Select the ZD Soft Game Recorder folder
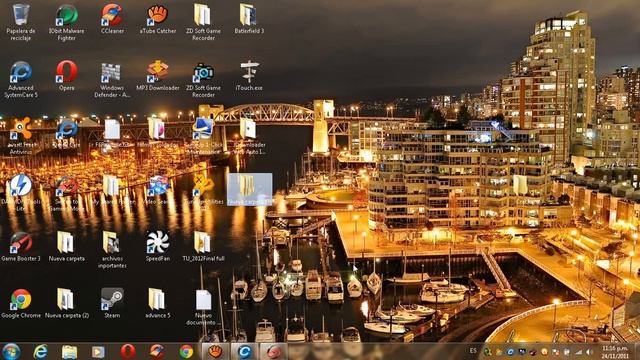The width and height of the screenshot is (640, 360). 203,21
